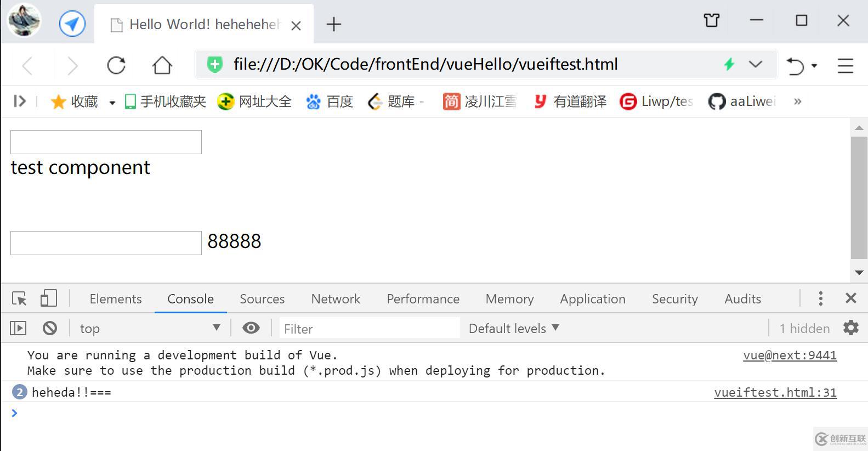868x451 pixels.
Task: Switch to the Sources tab
Action: [262, 299]
